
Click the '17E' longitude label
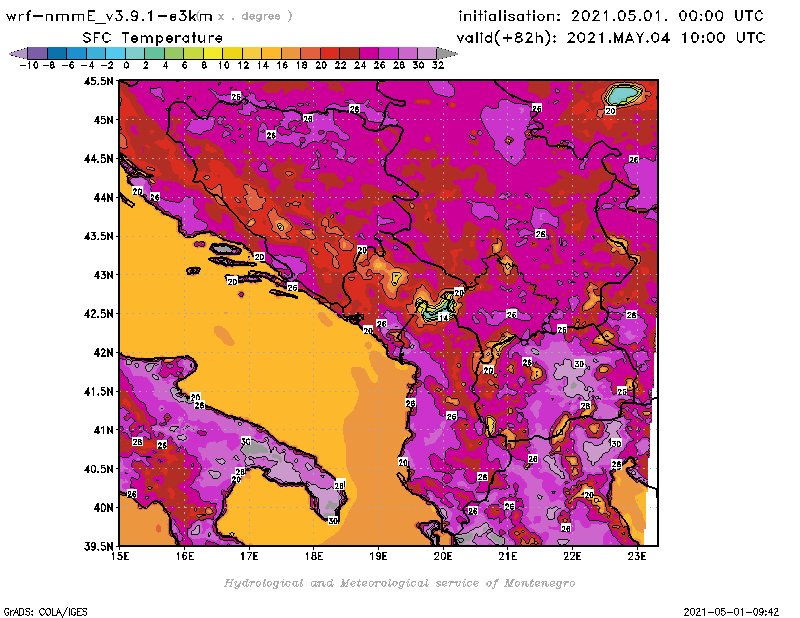[x=249, y=556]
